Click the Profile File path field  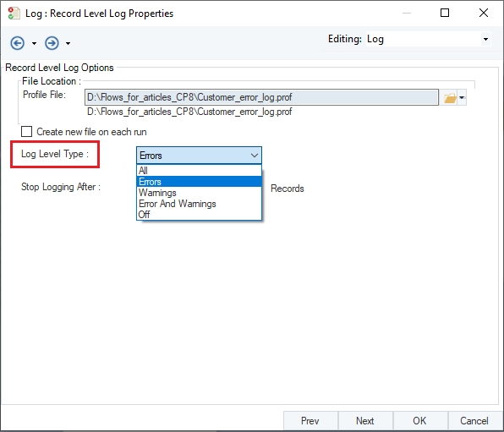pos(261,97)
